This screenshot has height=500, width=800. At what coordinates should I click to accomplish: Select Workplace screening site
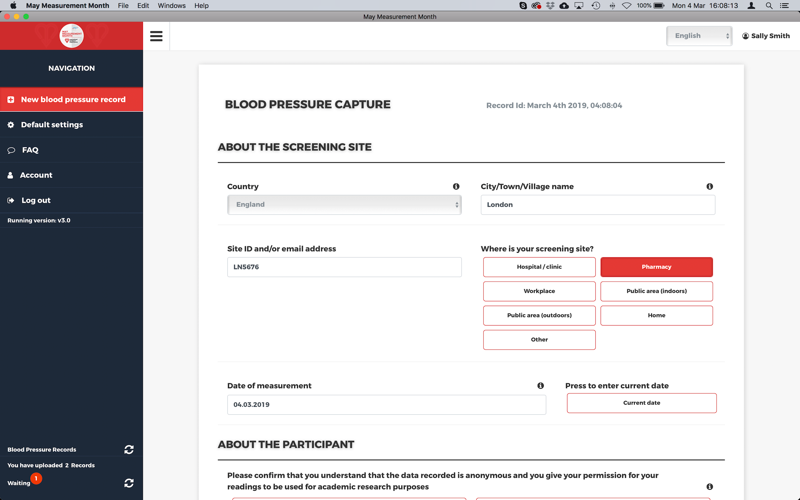[x=539, y=291]
